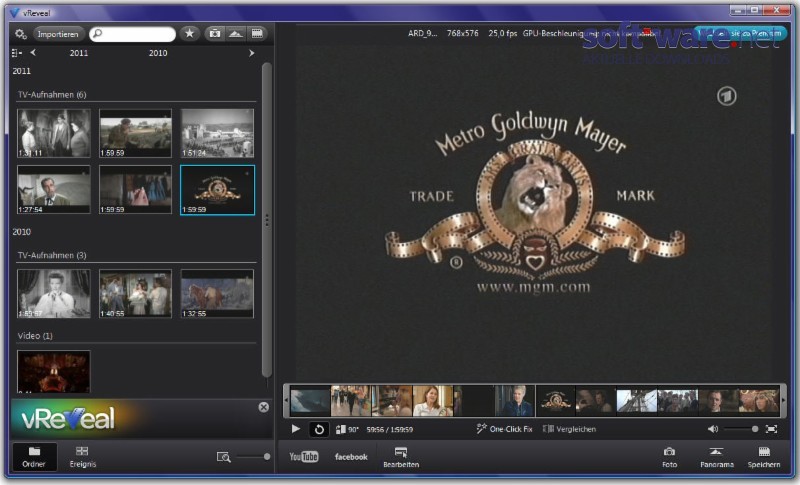Go to next years with right arrow

coord(251,53)
